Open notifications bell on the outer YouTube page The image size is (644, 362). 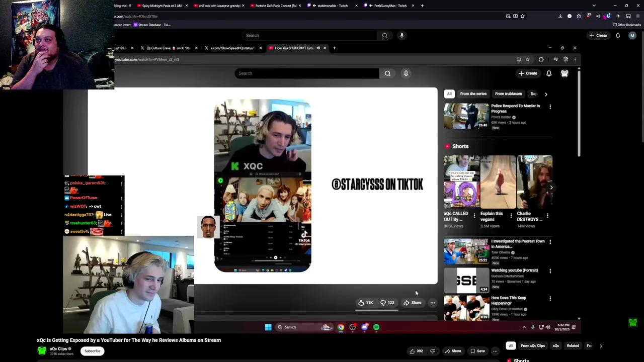pyautogui.click(x=618, y=35)
